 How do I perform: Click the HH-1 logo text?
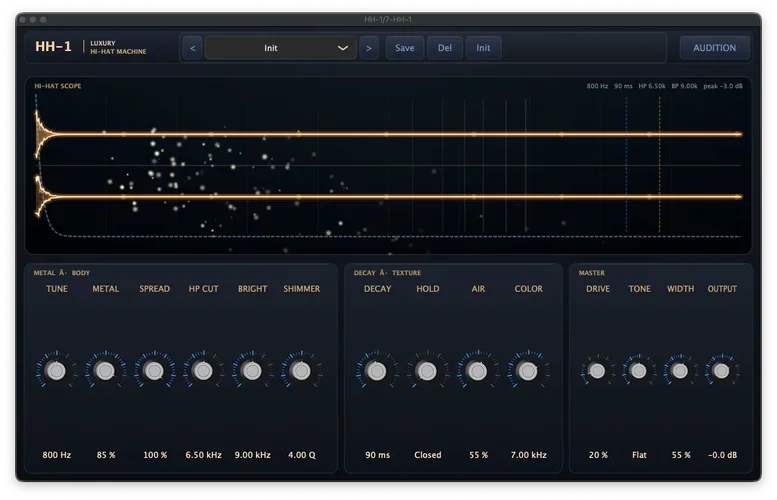tap(53, 47)
